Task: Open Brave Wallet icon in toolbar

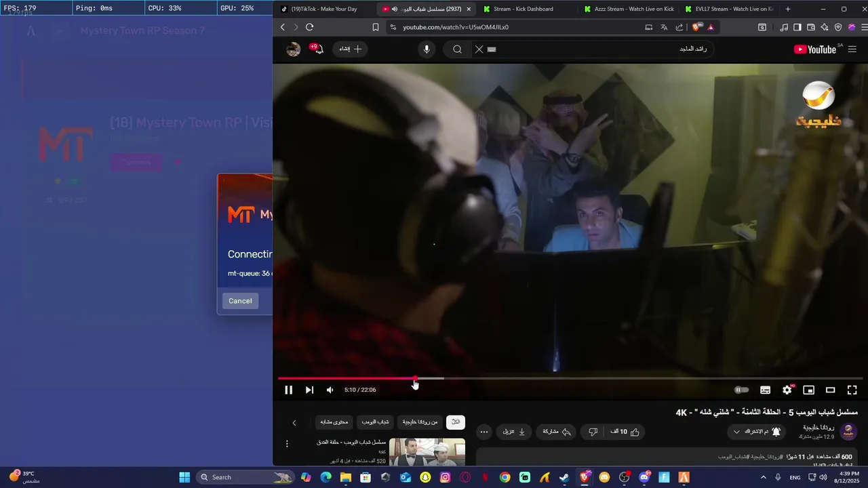Action: pyautogui.click(x=811, y=27)
